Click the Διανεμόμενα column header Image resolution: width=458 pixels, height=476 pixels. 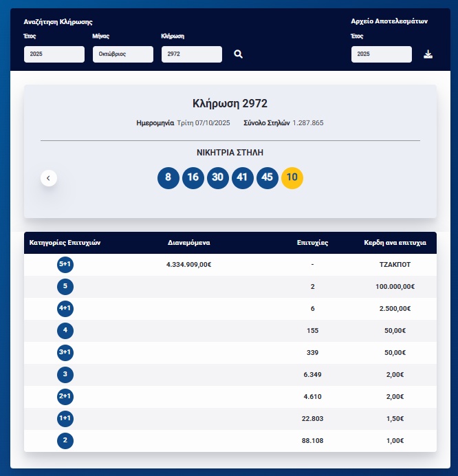click(188, 243)
